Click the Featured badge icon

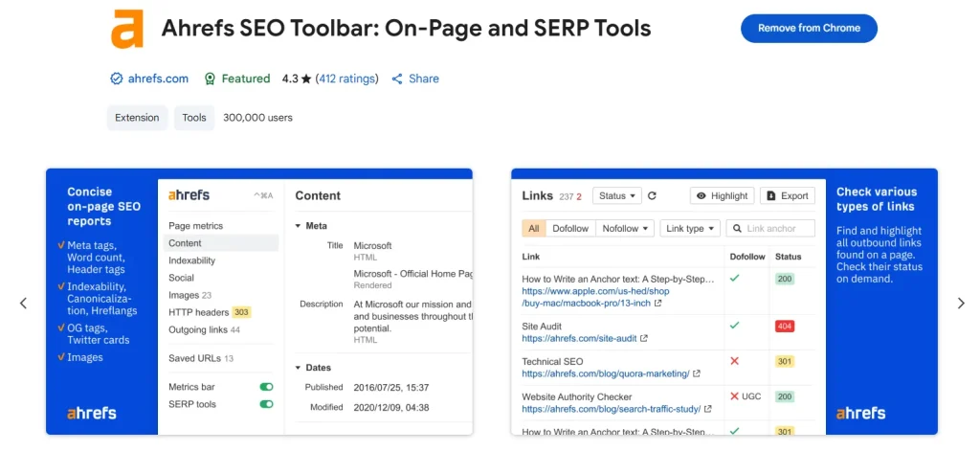click(x=210, y=79)
